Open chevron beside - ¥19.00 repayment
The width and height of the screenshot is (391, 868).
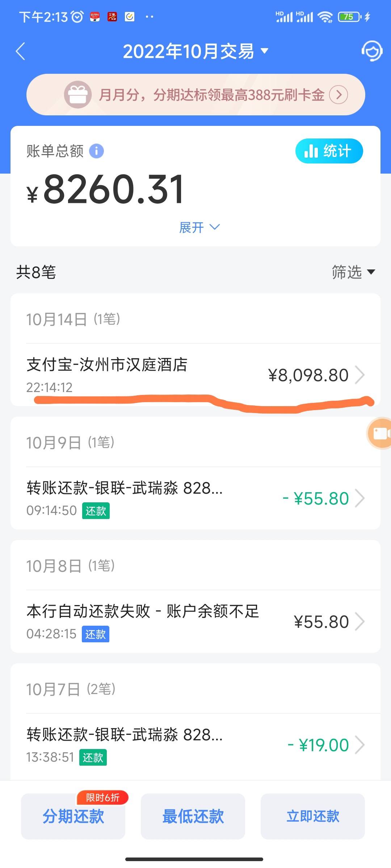[x=360, y=745]
